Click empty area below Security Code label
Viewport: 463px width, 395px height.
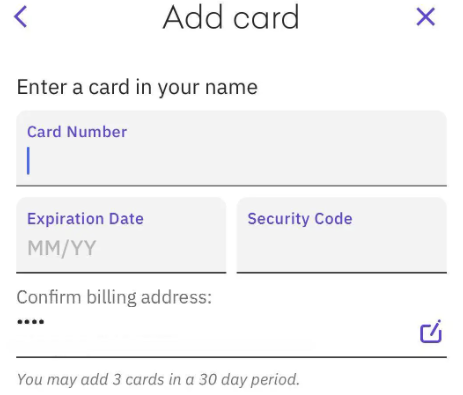pyautogui.click(x=342, y=250)
